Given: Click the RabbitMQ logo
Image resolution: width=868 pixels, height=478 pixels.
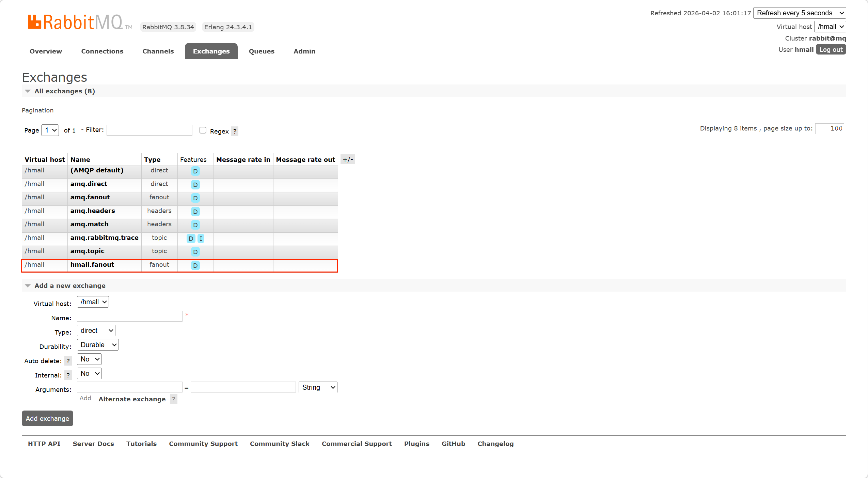Looking at the screenshot, I should click(75, 22).
